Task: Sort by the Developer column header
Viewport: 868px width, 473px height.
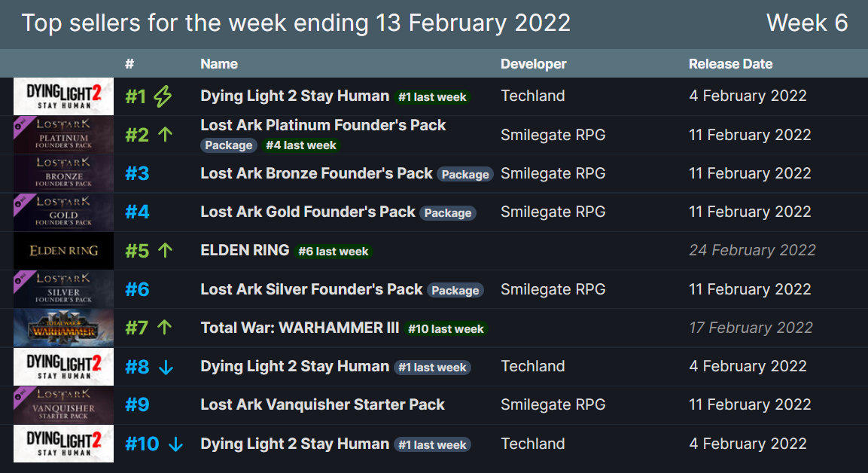Action: point(533,64)
